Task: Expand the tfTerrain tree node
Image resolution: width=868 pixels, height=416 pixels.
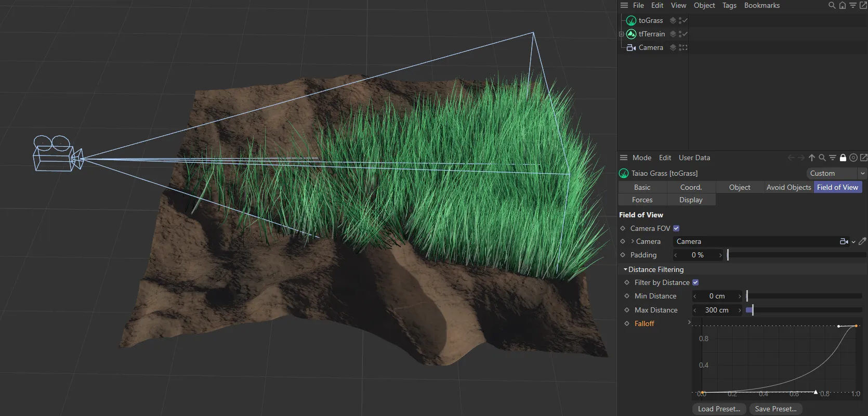Action: point(621,34)
